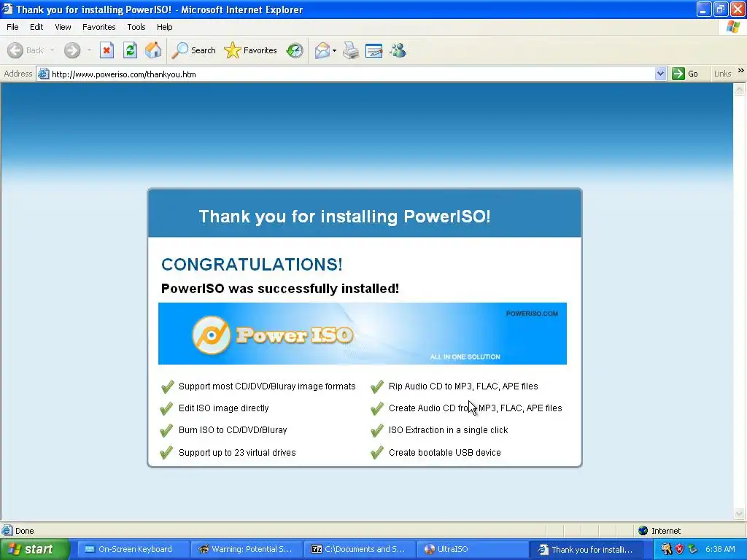Click "Burn ISO to CD/DVD/Bluray" text
747x560 pixels.
233,430
